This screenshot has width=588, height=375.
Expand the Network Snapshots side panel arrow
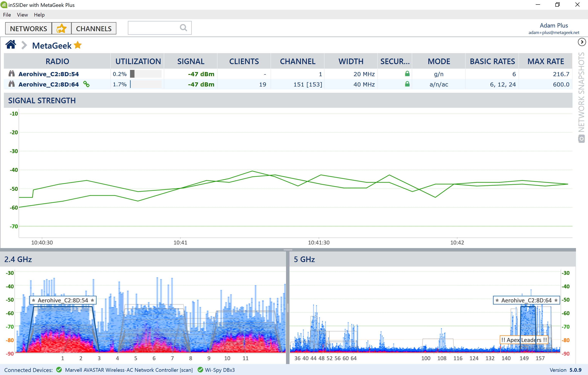coord(582,42)
